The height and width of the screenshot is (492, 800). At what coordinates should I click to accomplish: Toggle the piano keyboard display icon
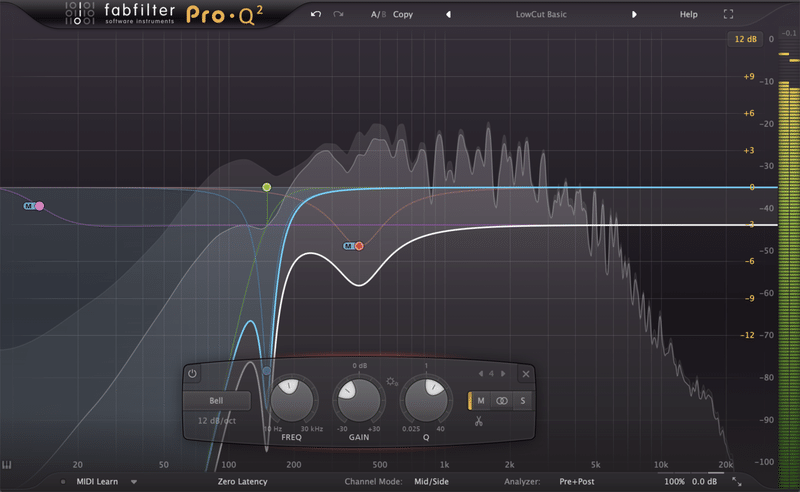click(7, 465)
